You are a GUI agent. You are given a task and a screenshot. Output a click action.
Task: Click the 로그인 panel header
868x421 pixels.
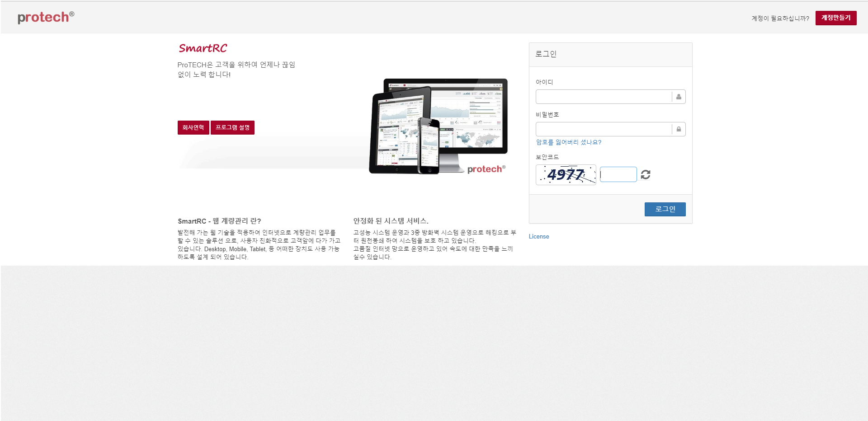pyautogui.click(x=610, y=54)
